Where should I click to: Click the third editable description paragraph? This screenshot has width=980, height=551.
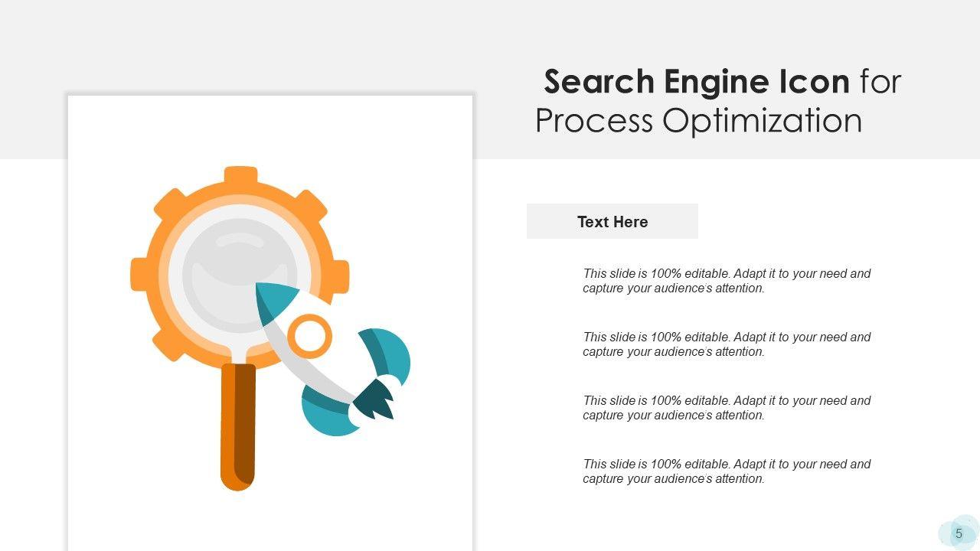(727, 408)
